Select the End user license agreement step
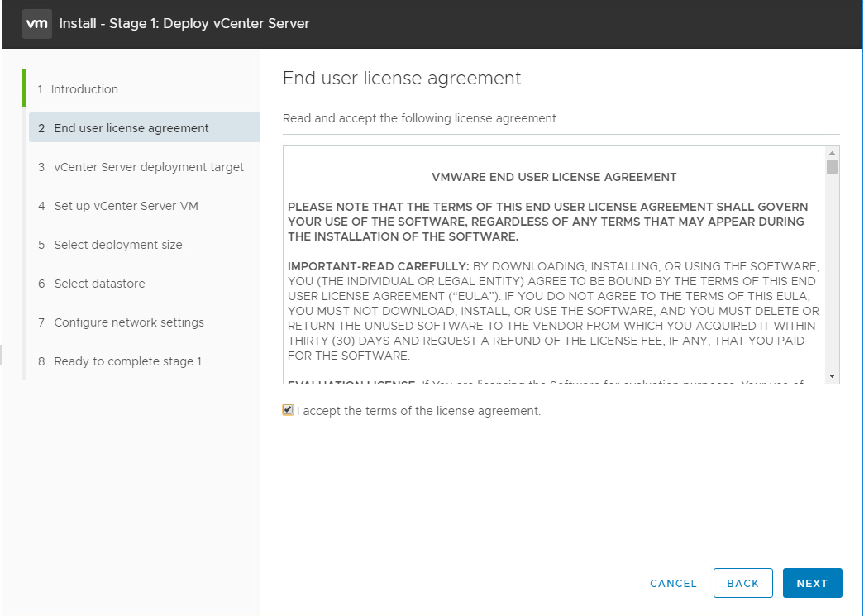Image resolution: width=864 pixels, height=616 pixels. point(131,128)
